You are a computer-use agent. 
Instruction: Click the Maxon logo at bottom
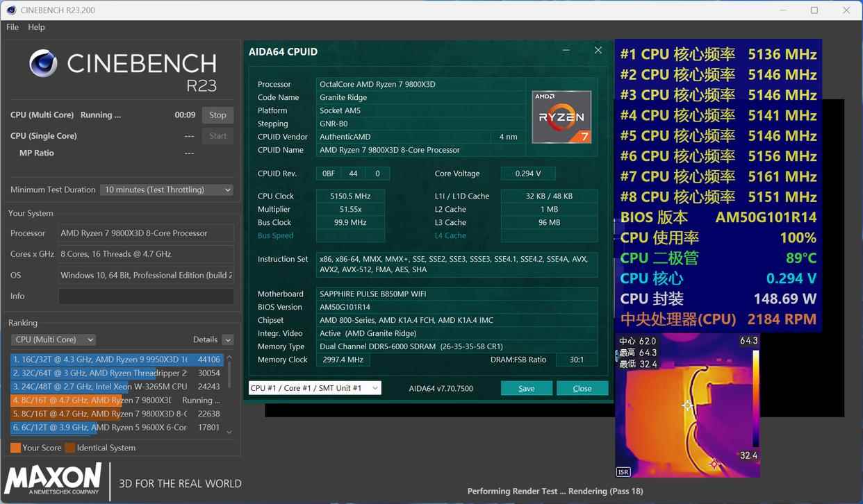coord(53,480)
